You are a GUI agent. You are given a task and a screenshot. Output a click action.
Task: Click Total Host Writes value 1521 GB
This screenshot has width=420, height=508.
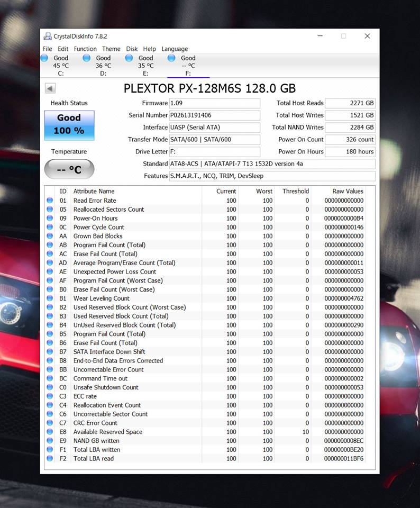[x=350, y=115]
